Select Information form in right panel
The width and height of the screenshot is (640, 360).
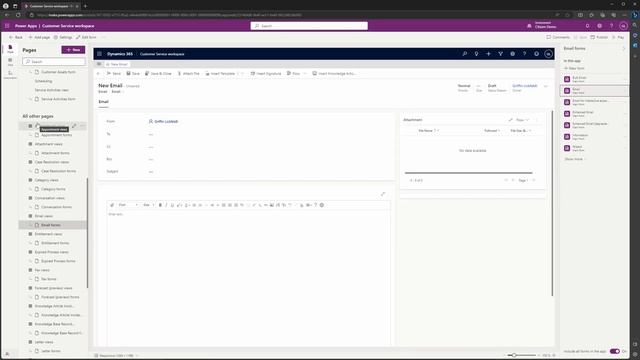point(594,137)
